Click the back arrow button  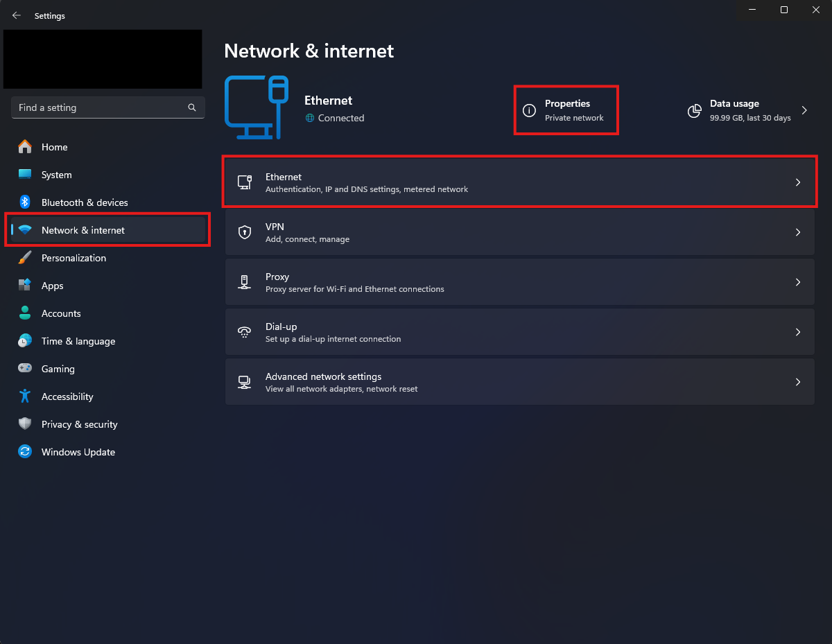17,15
